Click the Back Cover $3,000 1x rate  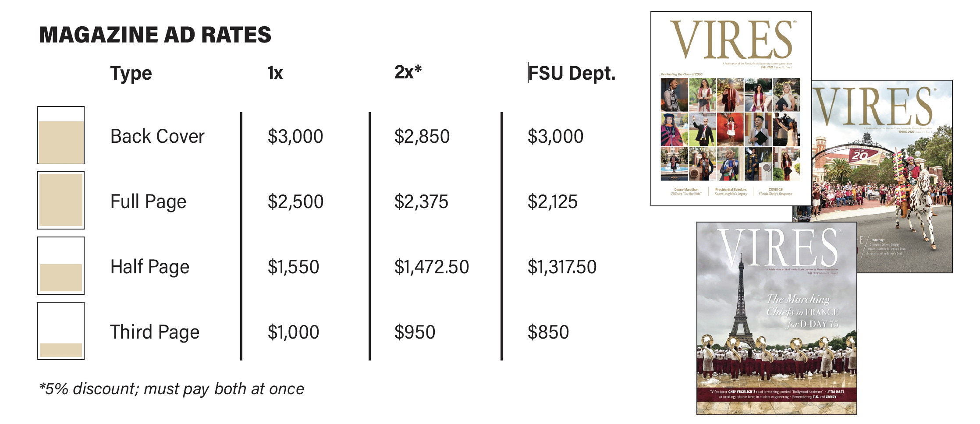(x=295, y=136)
